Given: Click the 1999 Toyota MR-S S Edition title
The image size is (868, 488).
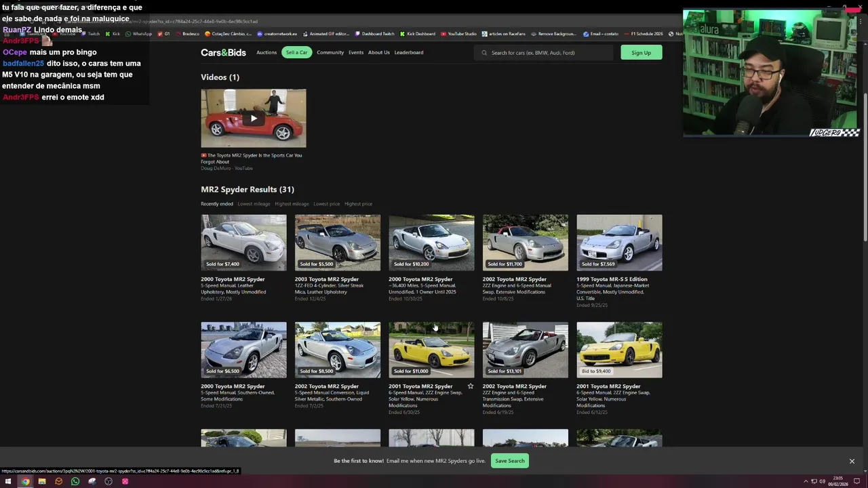Looking at the screenshot, I should point(612,279).
